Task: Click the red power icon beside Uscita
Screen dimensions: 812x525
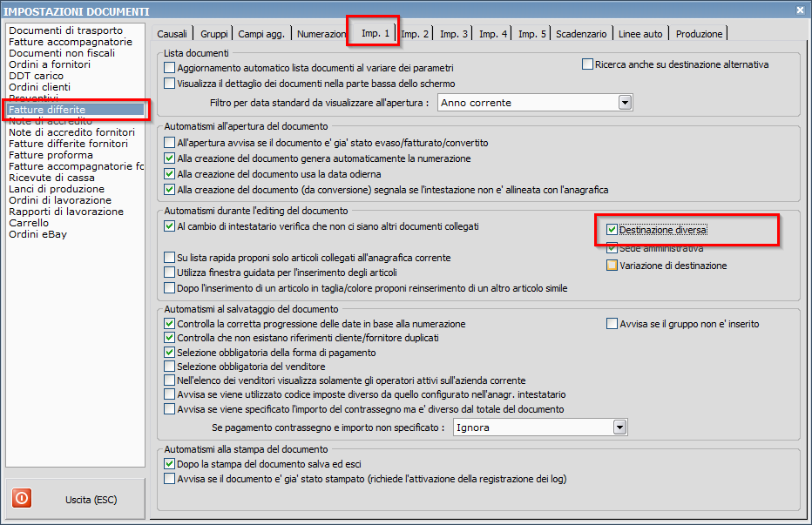Action: (x=22, y=498)
